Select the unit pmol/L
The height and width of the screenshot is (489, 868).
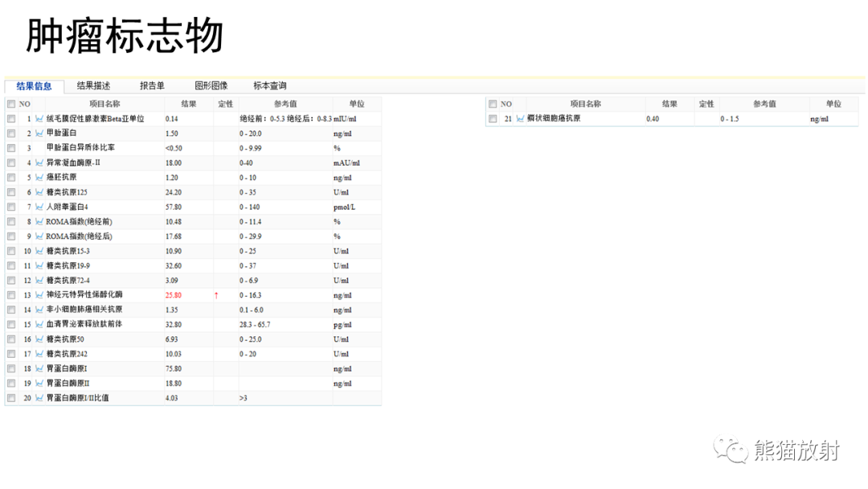coord(344,208)
